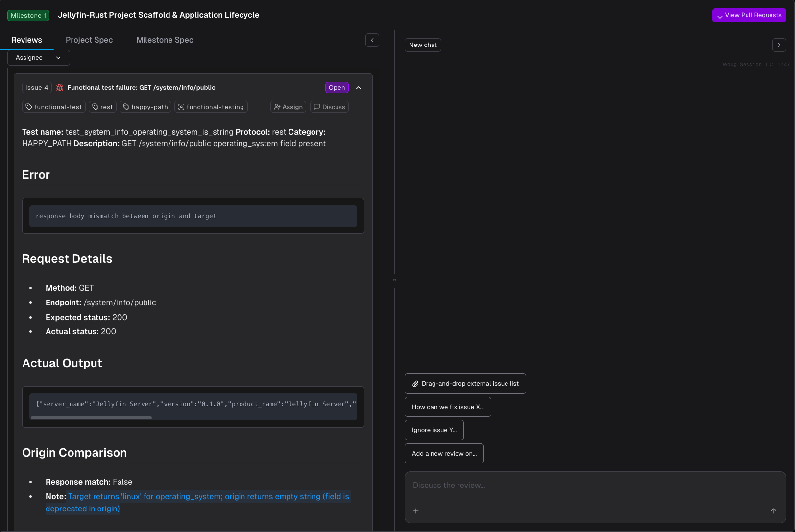Click the Functional test failure issue title
The height and width of the screenshot is (532, 795).
click(x=141, y=88)
